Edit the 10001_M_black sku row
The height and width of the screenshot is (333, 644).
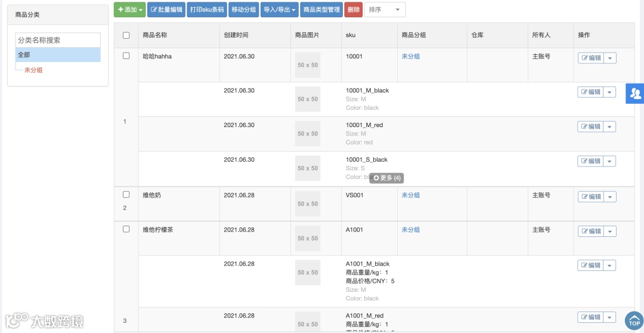[590, 92]
